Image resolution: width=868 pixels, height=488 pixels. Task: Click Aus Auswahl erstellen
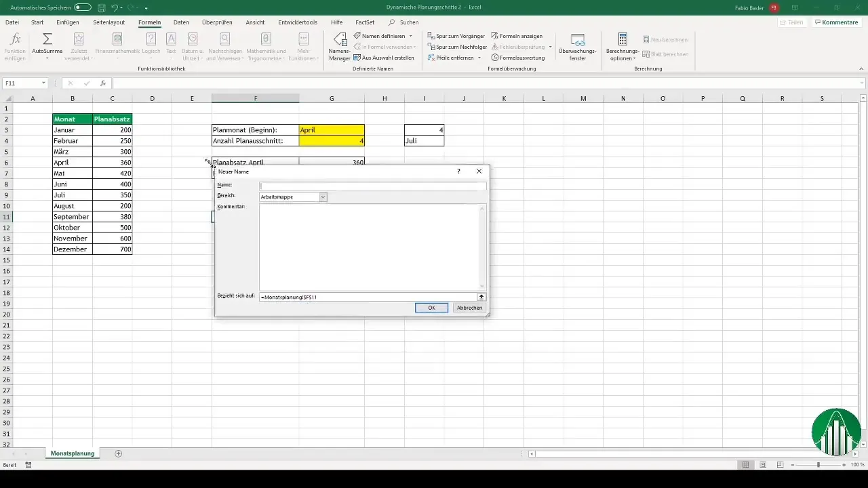pos(384,58)
